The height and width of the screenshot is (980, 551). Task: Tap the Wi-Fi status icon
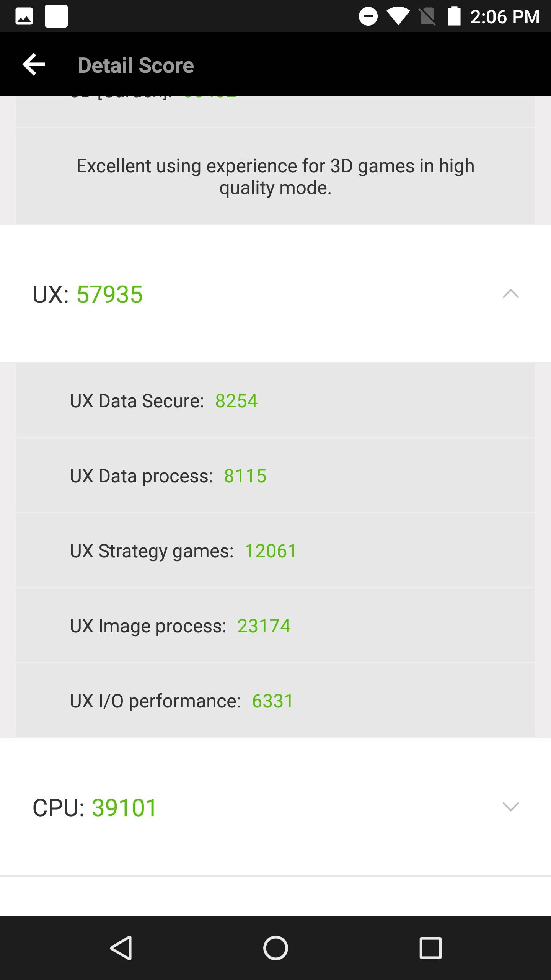pos(398,16)
